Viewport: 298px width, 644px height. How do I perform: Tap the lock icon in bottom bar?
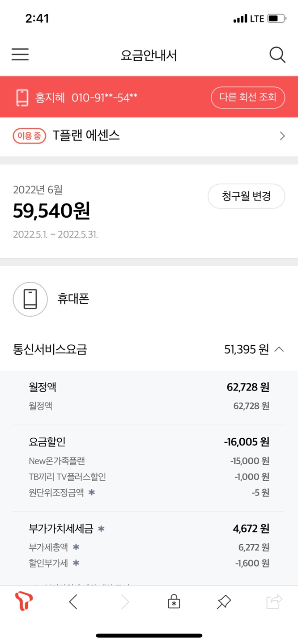[x=174, y=602]
